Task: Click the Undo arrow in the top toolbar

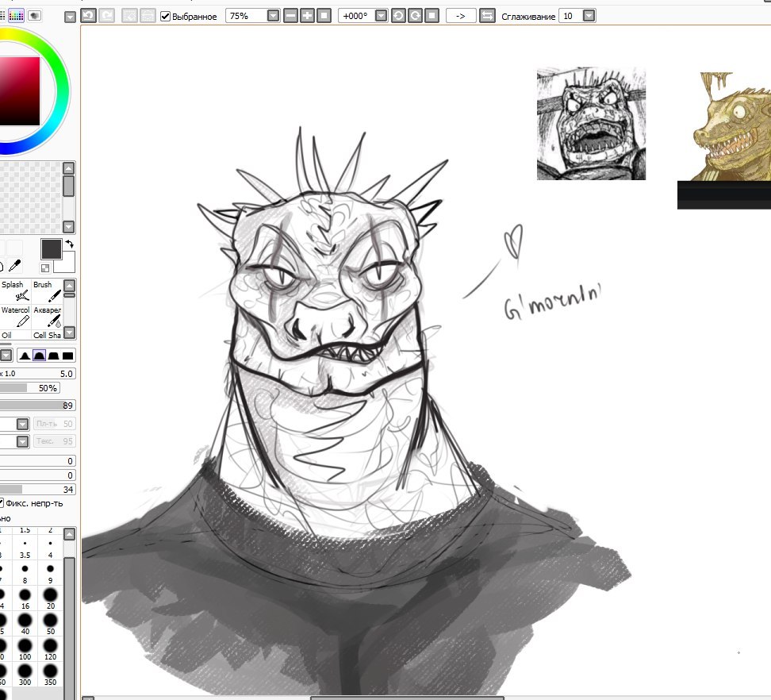Action: (88, 16)
